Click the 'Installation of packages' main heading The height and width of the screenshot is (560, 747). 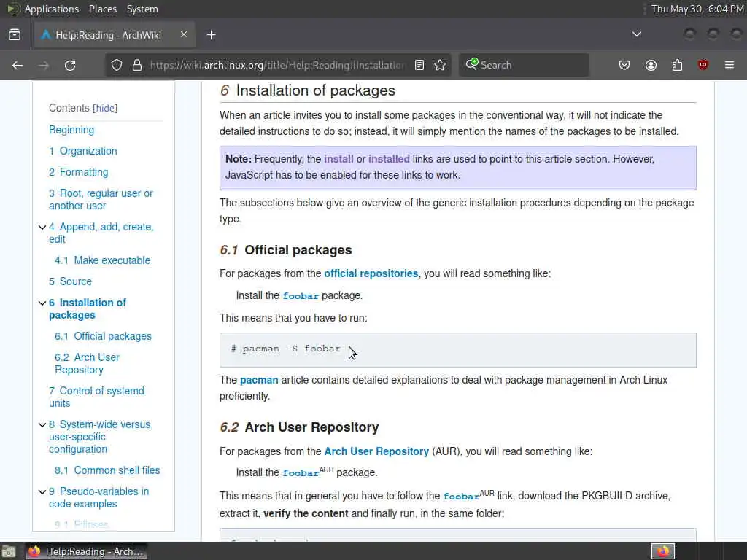coord(308,90)
